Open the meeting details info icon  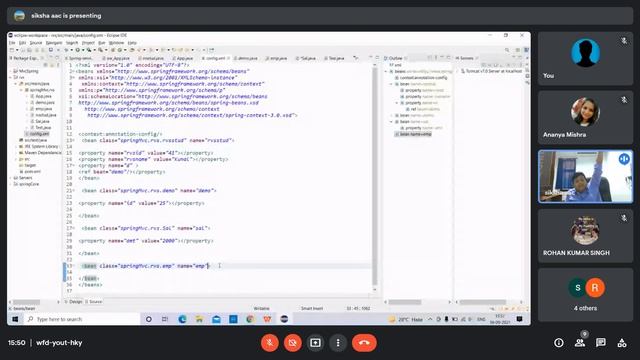click(559, 343)
